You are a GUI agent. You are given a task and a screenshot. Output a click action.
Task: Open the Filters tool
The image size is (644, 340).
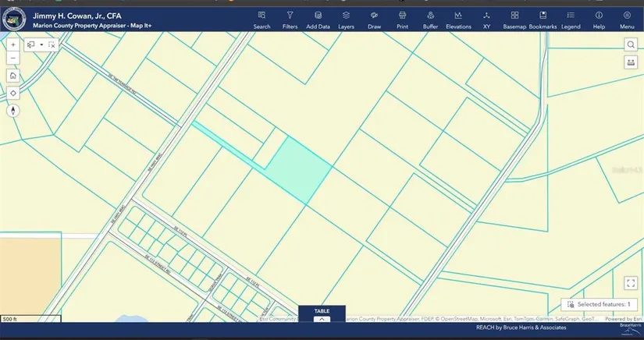(x=290, y=19)
